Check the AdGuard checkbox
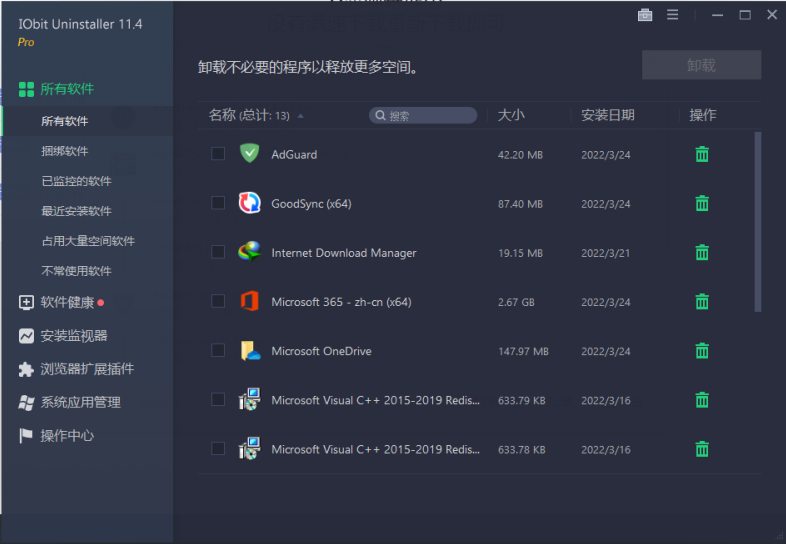Viewport: 786px width, 544px height. point(218,154)
